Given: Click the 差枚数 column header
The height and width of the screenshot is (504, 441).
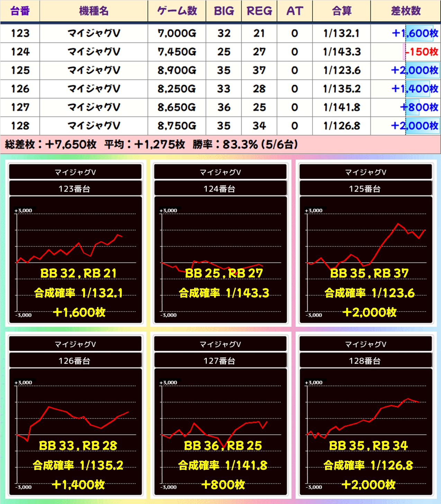Looking at the screenshot, I should pyautogui.click(x=406, y=11).
